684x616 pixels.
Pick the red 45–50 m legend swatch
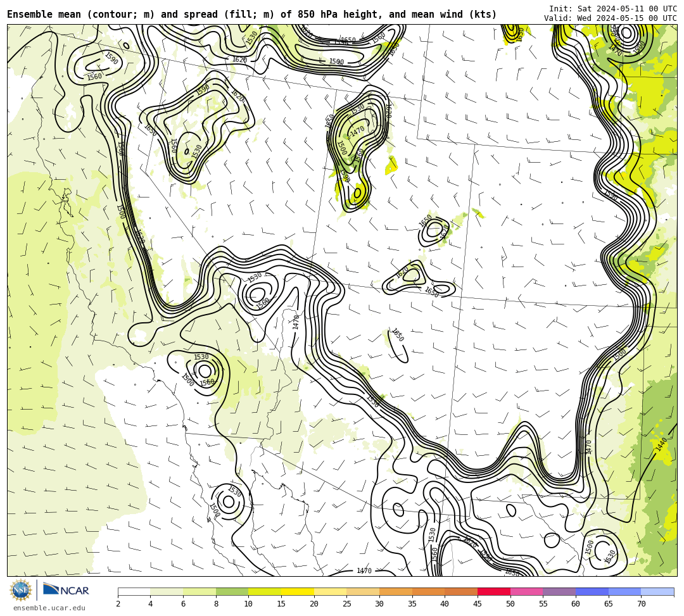click(494, 591)
